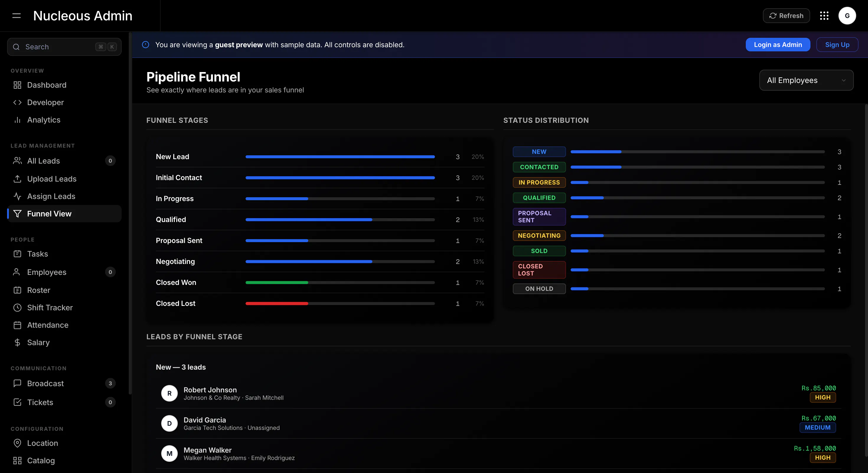
Task: Click Robert Johnson's R avatar
Action: pos(169,393)
